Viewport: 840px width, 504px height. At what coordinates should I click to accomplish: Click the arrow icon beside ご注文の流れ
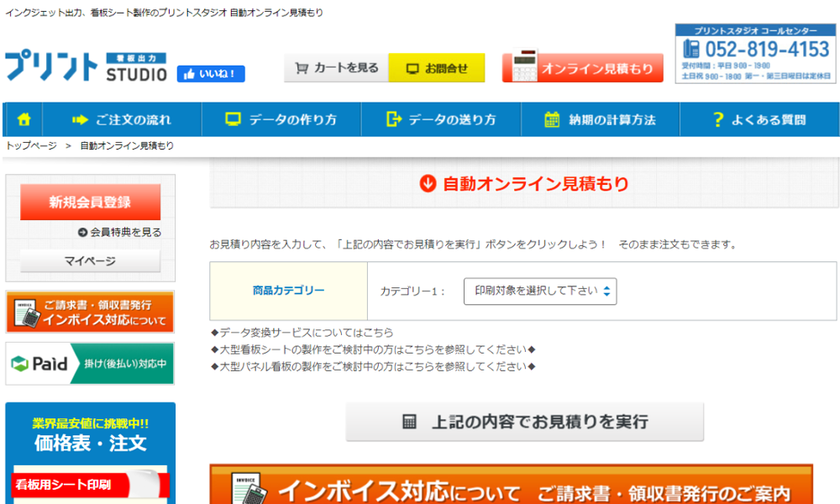click(x=81, y=119)
